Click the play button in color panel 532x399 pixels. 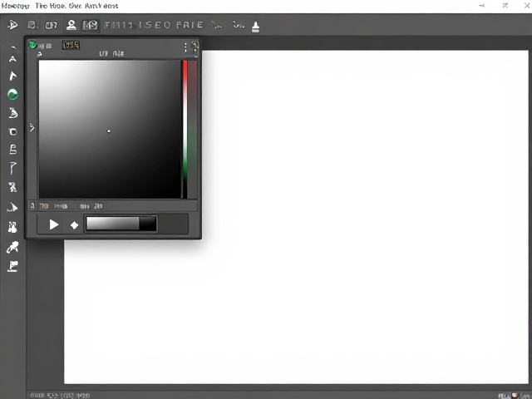pyautogui.click(x=53, y=224)
